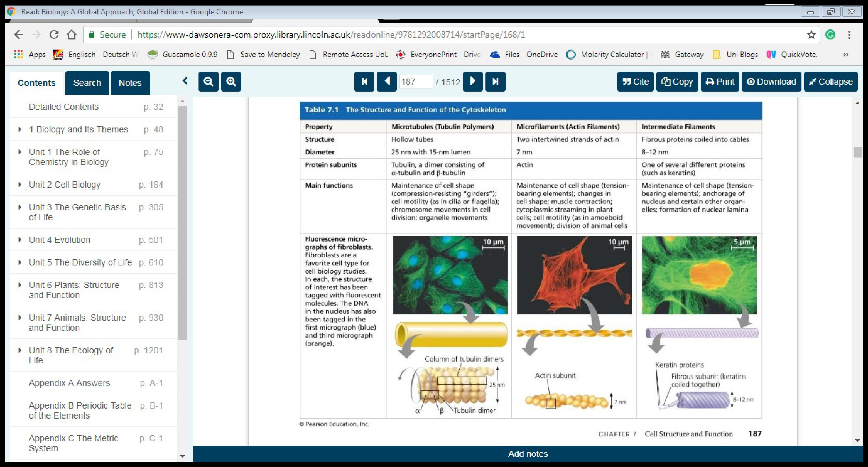Go to the next page

point(473,82)
